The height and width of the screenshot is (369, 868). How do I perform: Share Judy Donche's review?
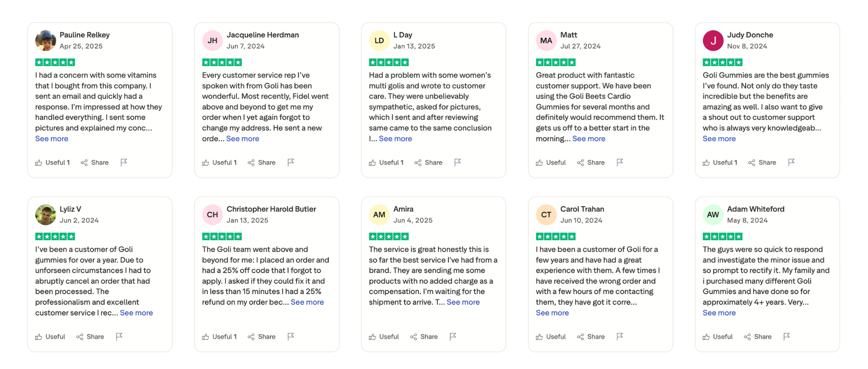[x=762, y=162]
